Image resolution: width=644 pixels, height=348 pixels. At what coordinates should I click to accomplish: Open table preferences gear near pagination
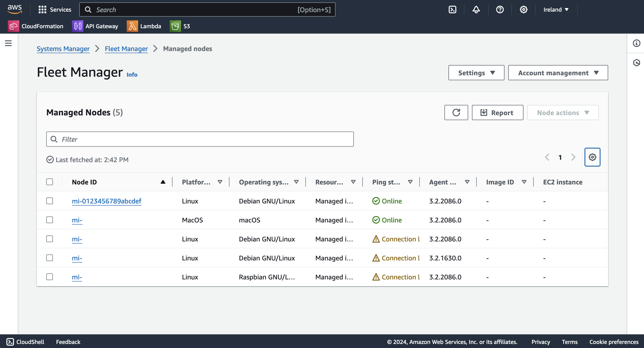592,157
